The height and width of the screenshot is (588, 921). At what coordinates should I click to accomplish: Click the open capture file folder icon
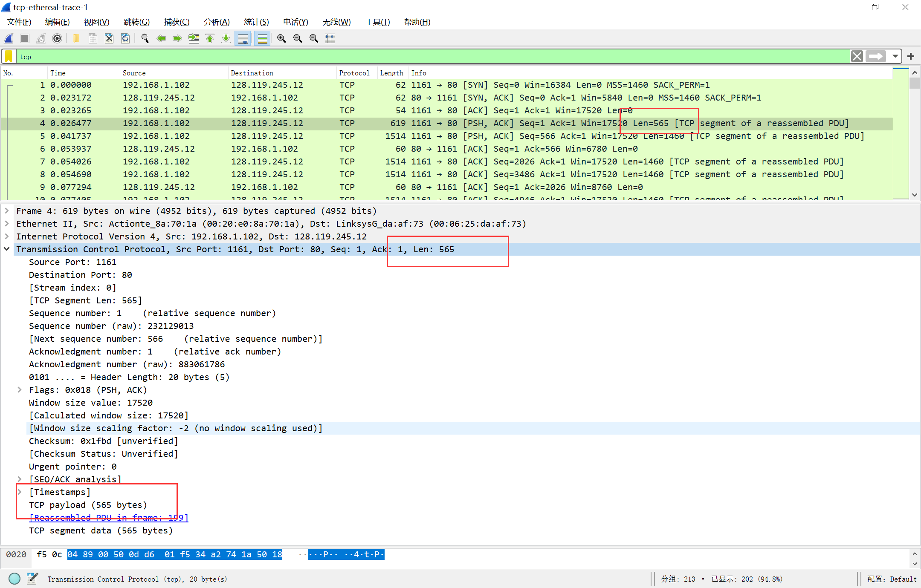point(76,38)
